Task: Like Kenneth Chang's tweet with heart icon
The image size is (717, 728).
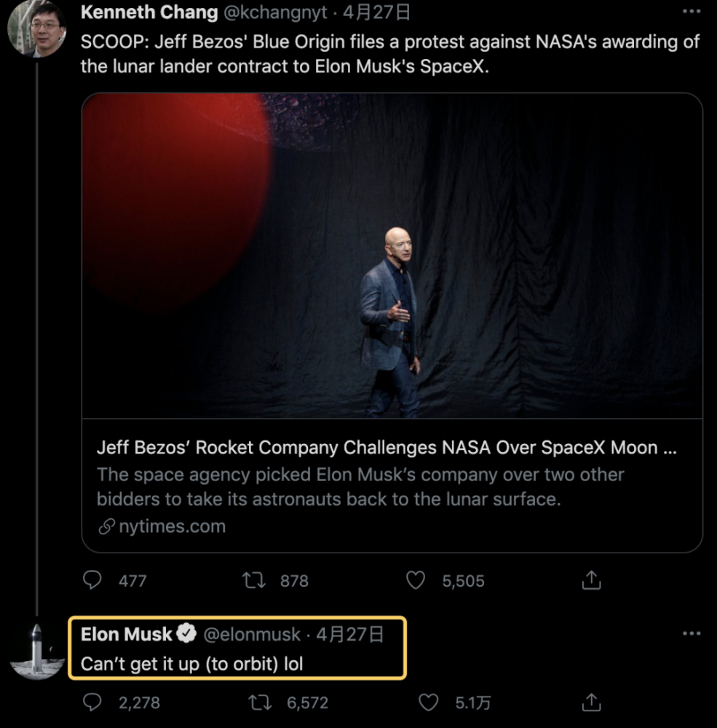Action: (415, 580)
